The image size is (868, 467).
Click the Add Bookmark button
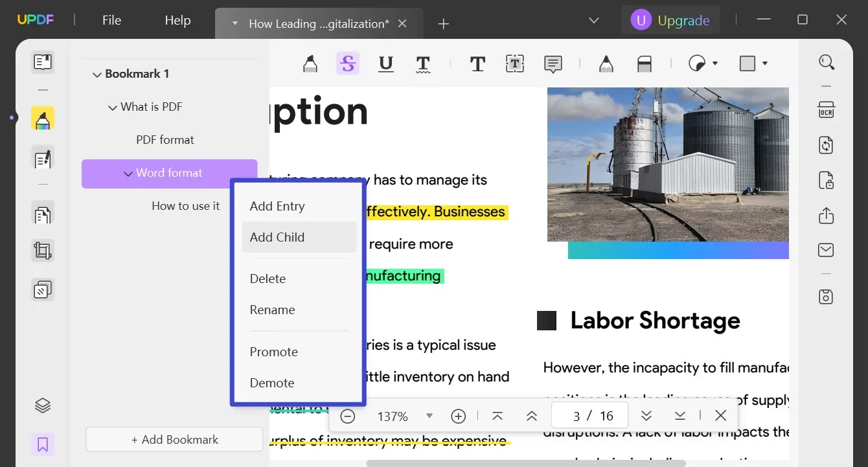[x=174, y=439]
